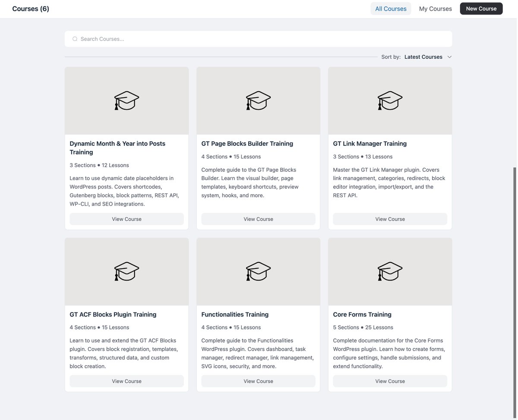This screenshot has height=420, width=518.
Task: View Course for Dynamic Month & Year Training
Action: coord(126,219)
